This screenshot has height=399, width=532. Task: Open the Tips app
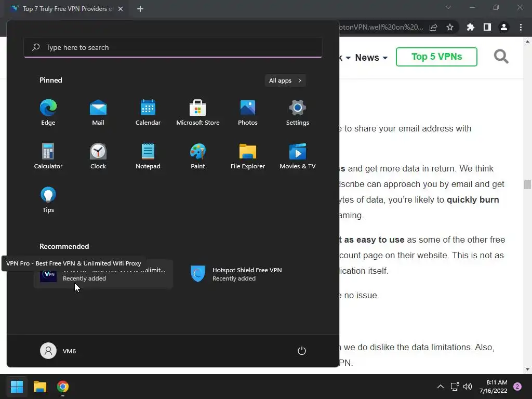pos(48,200)
